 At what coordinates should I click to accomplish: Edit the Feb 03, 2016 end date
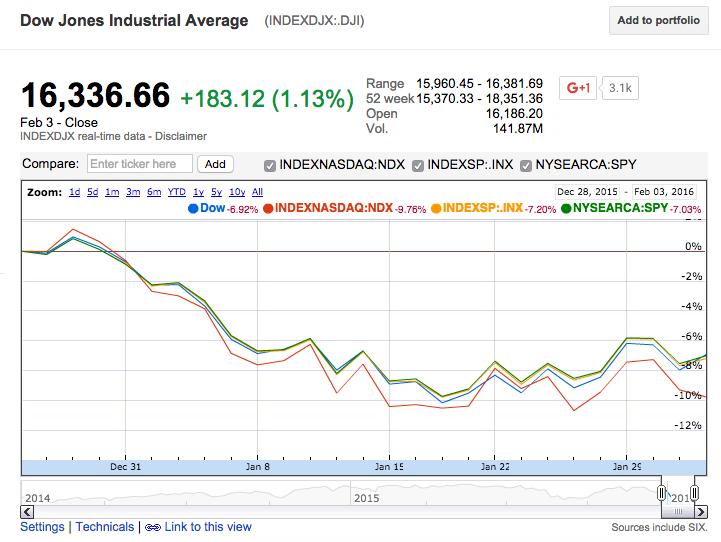664,192
